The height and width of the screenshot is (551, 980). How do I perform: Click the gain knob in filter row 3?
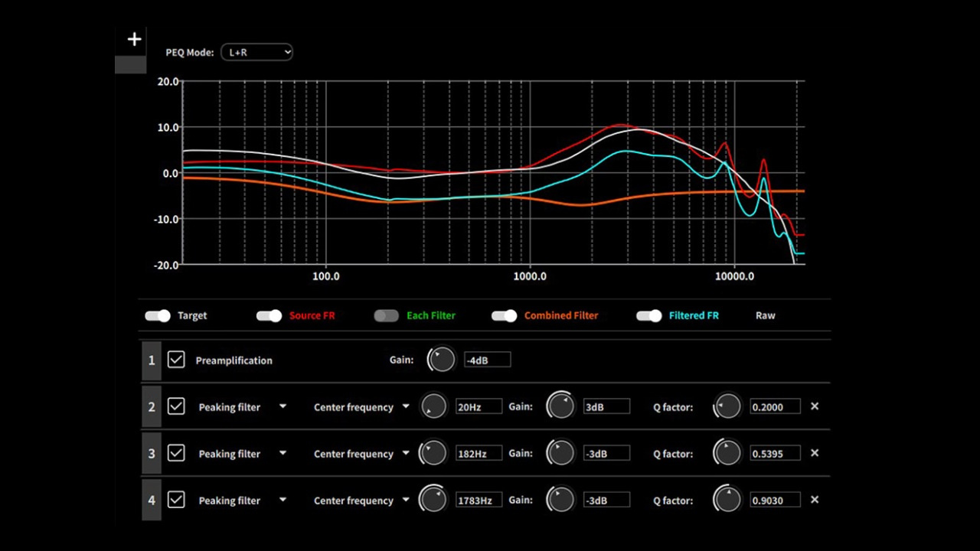pos(560,453)
